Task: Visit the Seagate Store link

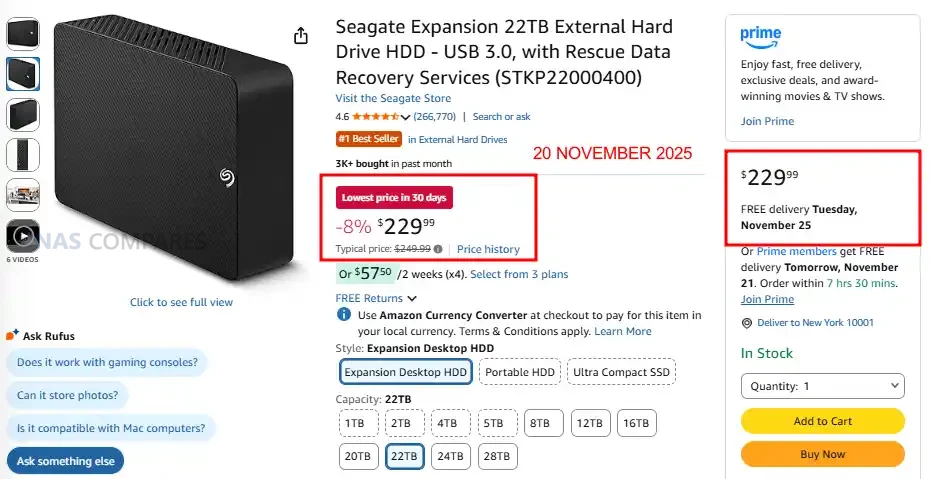Action: coord(393,98)
